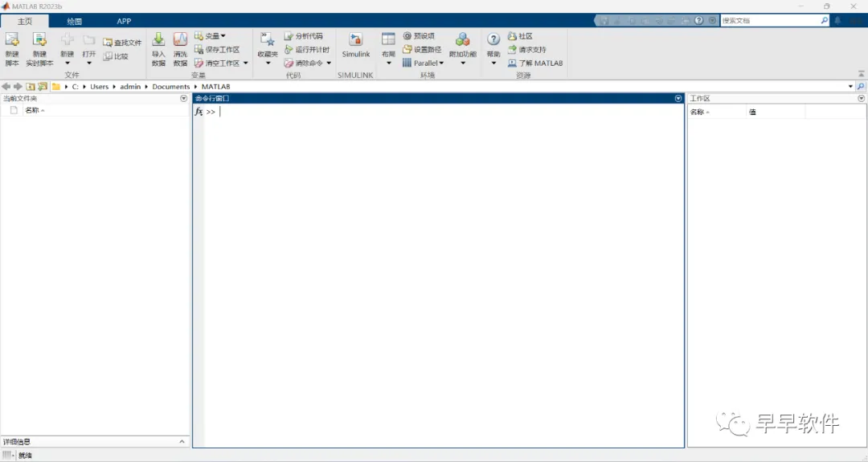Minimize the toolstrip with collapse arrow
Viewport: 868px width, 462px height.
point(861,74)
